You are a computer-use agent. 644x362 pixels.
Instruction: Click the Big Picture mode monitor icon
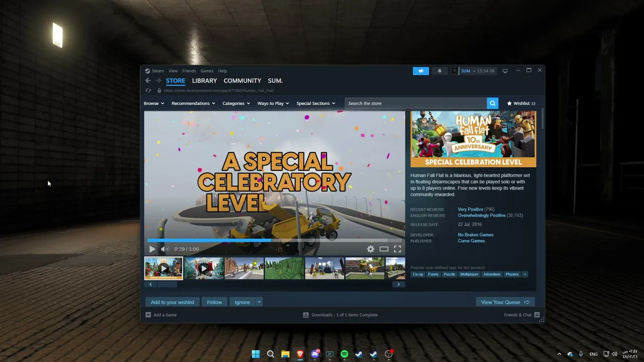pyautogui.click(x=505, y=71)
